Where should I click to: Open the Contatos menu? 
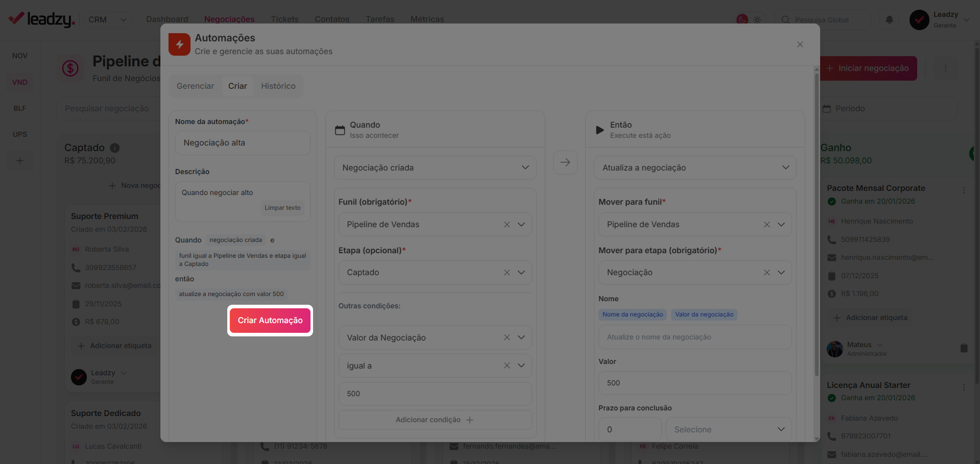332,19
